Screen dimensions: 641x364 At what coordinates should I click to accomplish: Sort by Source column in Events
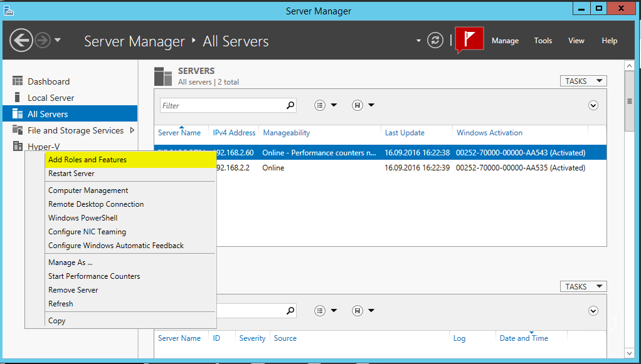[285, 338]
